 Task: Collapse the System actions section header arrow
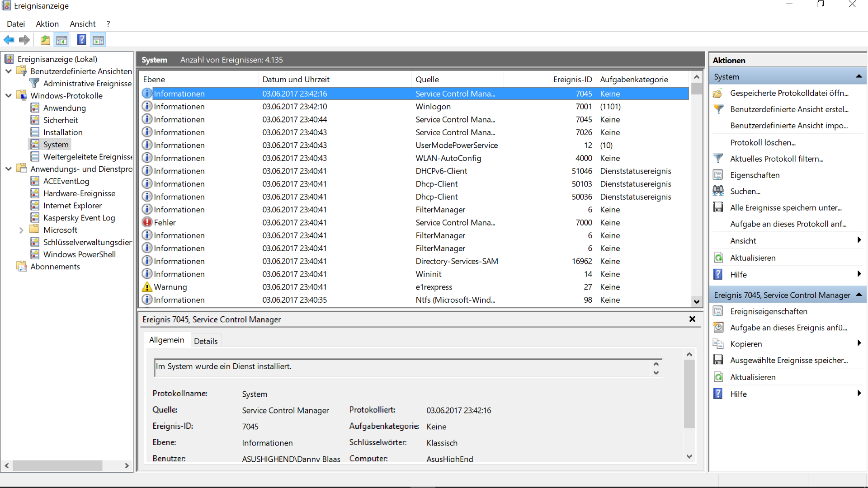tap(859, 77)
